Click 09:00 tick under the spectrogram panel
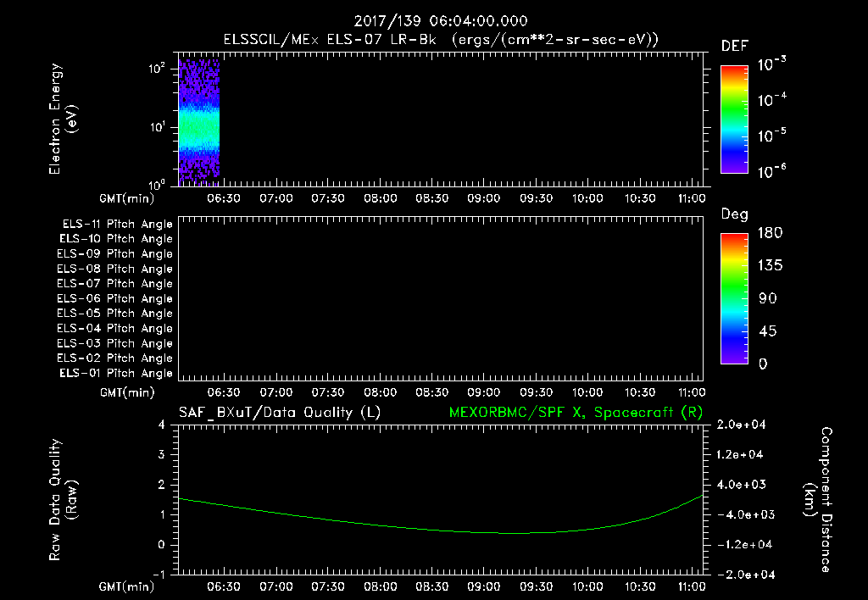The image size is (868, 600). (x=484, y=198)
